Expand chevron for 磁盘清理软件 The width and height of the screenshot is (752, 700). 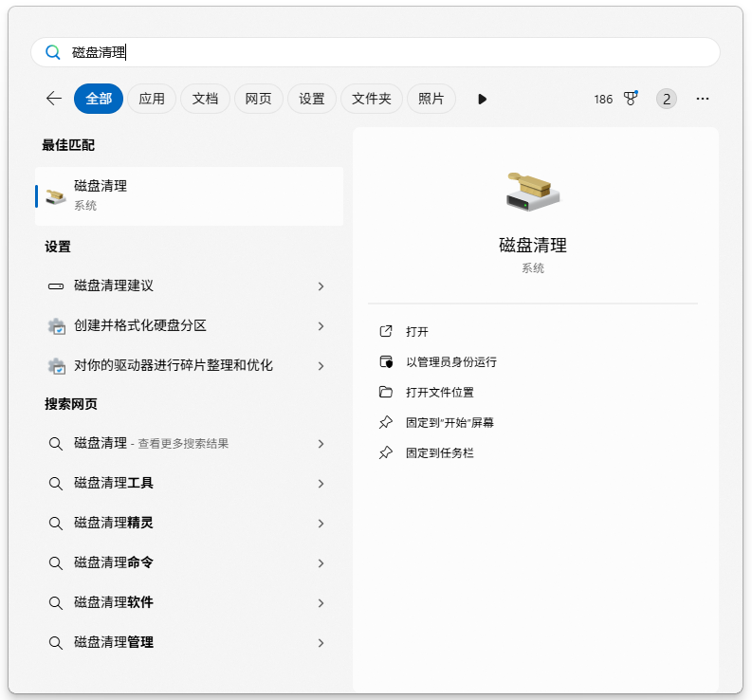point(321,603)
